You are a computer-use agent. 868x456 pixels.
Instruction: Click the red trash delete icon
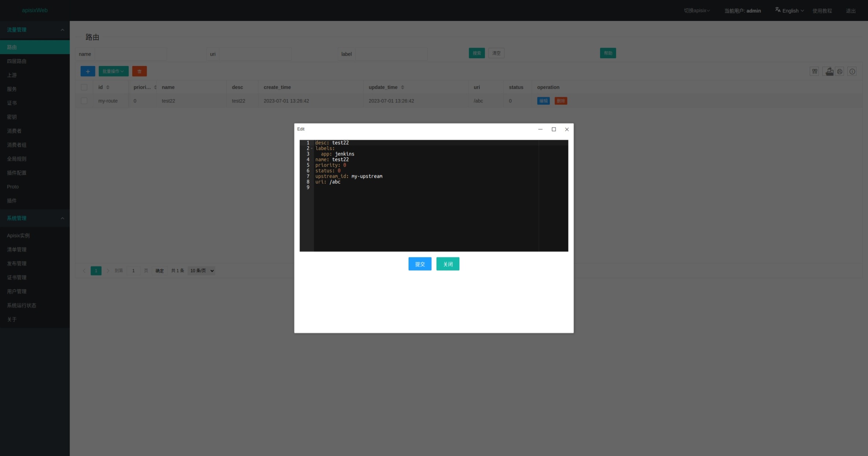click(139, 71)
